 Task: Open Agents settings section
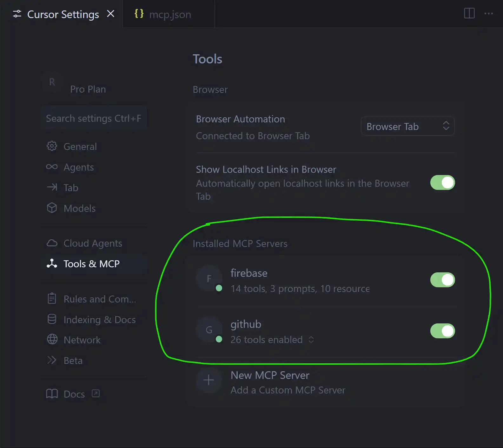click(94, 167)
